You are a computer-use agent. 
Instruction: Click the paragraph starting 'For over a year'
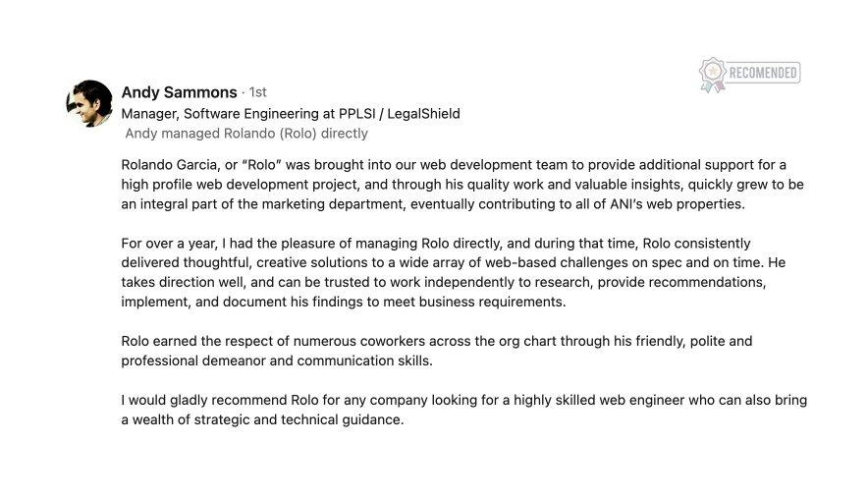[454, 272]
